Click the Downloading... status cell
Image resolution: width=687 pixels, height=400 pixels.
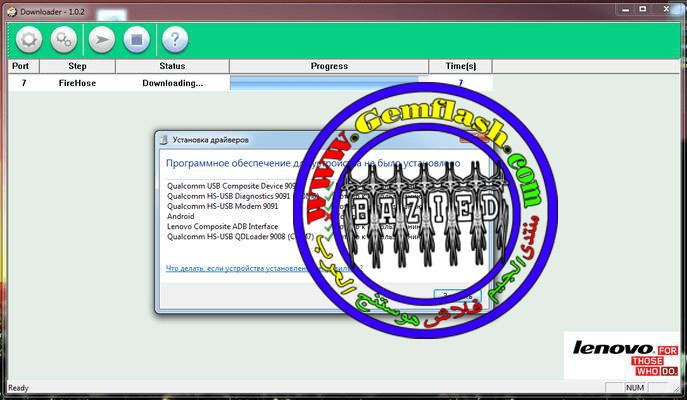click(x=173, y=83)
